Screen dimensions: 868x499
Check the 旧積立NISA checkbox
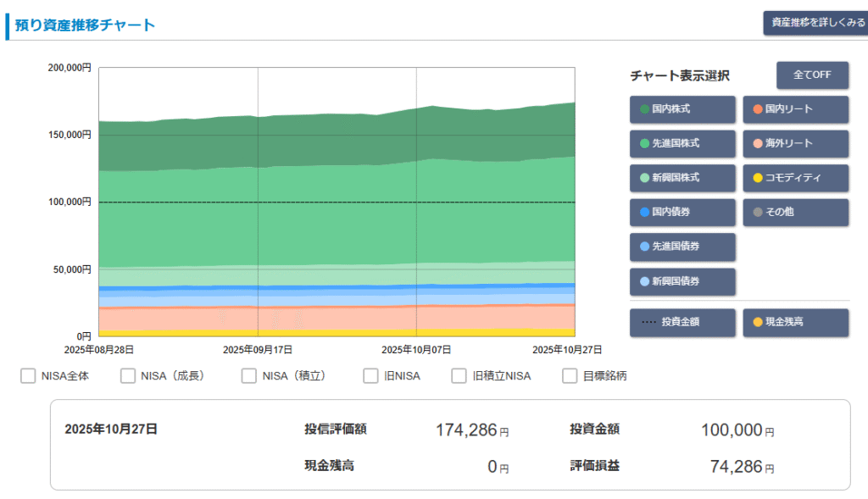pos(459,375)
